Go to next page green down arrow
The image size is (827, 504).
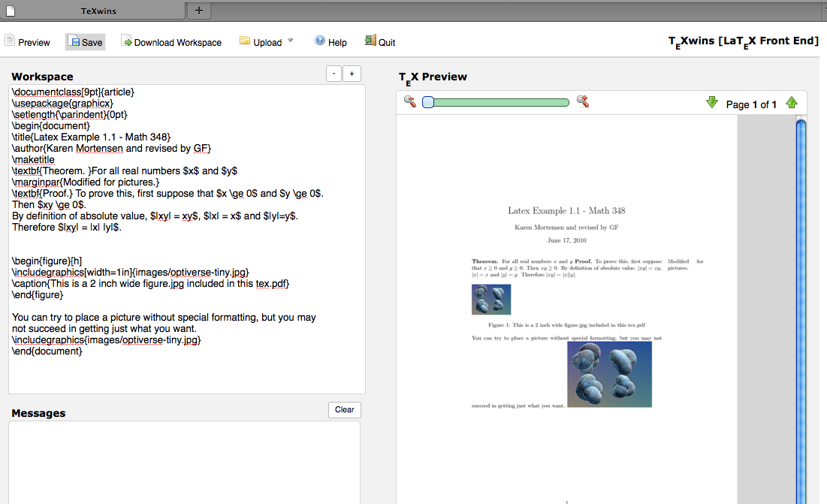click(712, 103)
